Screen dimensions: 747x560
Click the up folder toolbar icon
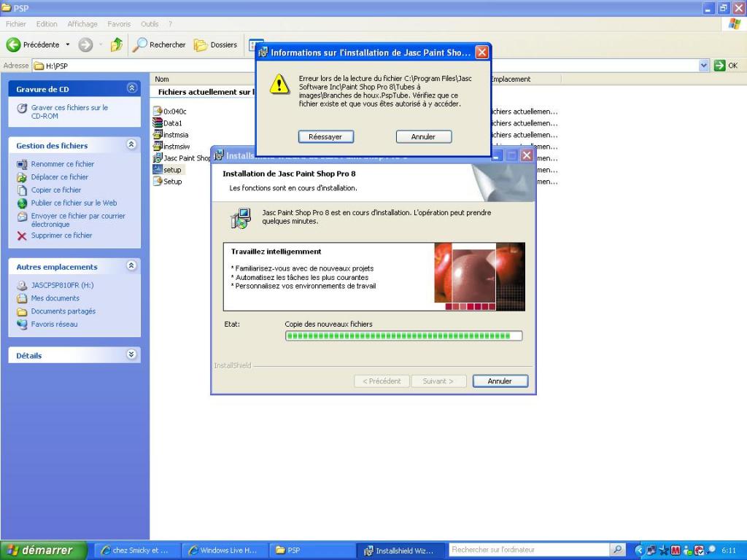(116, 45)
